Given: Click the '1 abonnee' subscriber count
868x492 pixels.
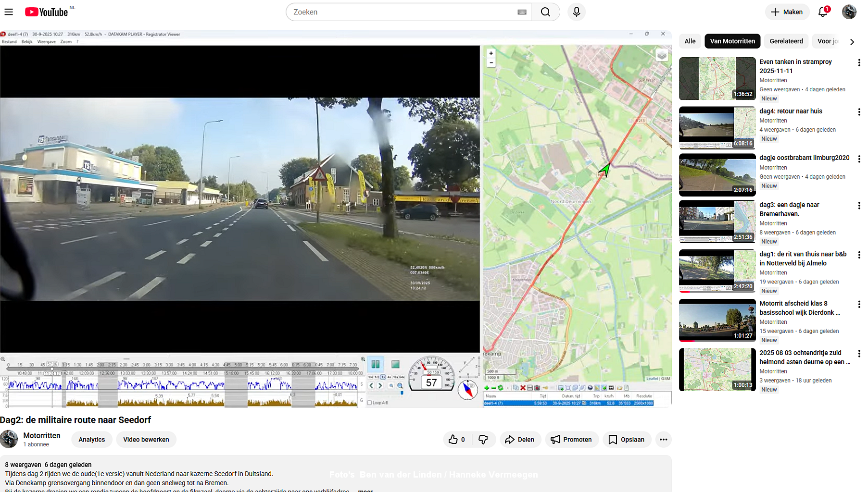Looking at the screenshot, I should (36, 445).
